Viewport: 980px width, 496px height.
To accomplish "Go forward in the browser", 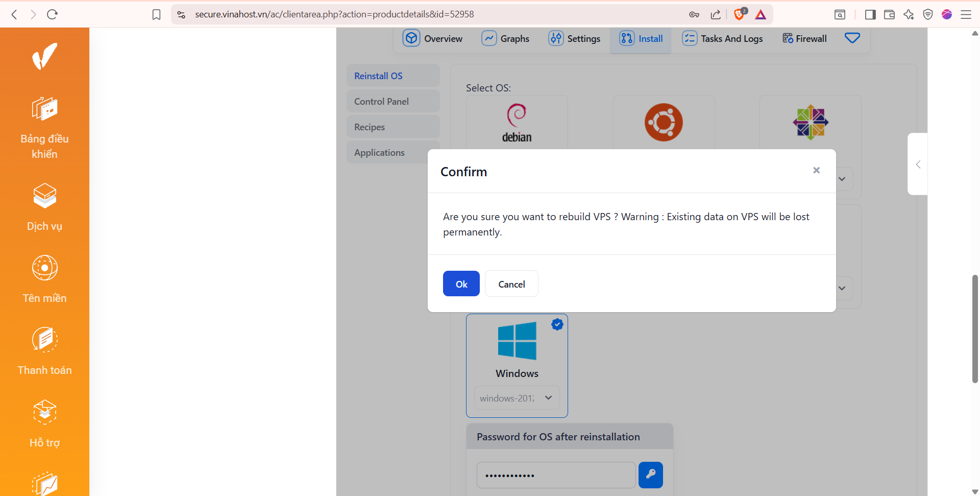I will tap(33, 14).
